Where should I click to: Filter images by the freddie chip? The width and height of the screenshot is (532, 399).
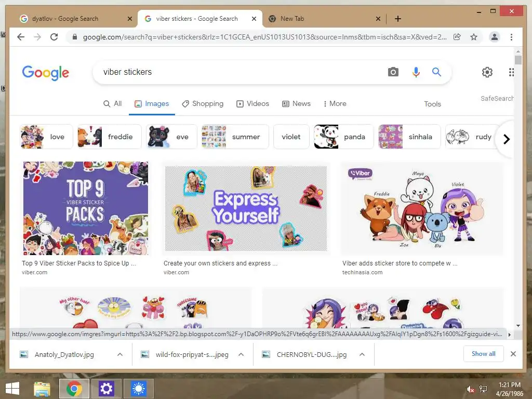pyautogui.click(x=109, y=137)
